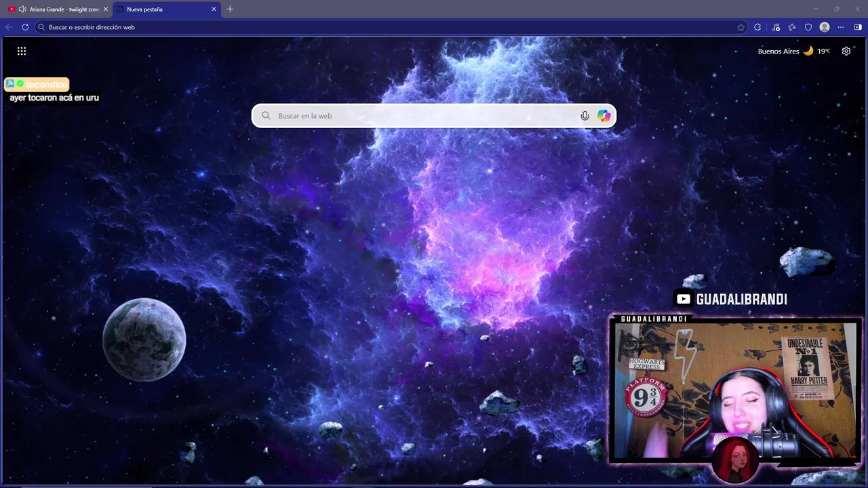Viewport: 868px width, 488px height.
Task: Click the red-haired avatar icon
Action: [x=735, y=461]
